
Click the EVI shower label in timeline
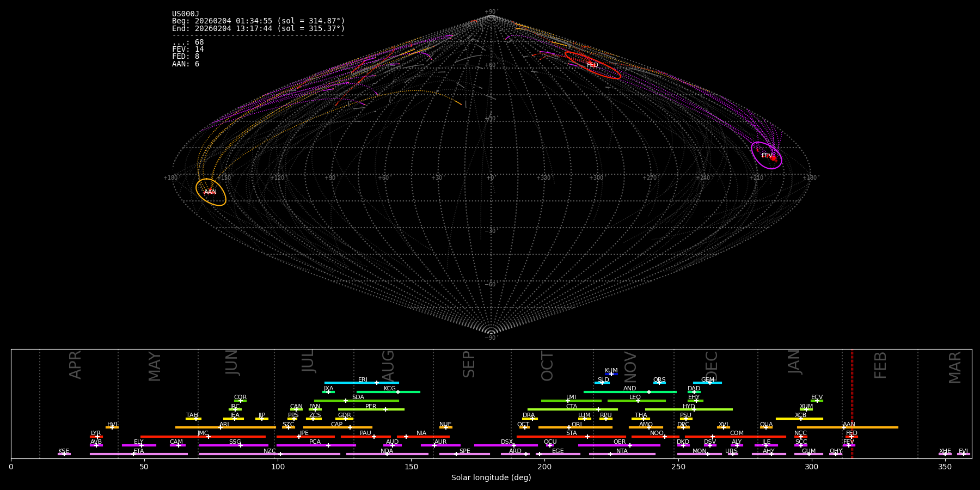tap(964, 451)
